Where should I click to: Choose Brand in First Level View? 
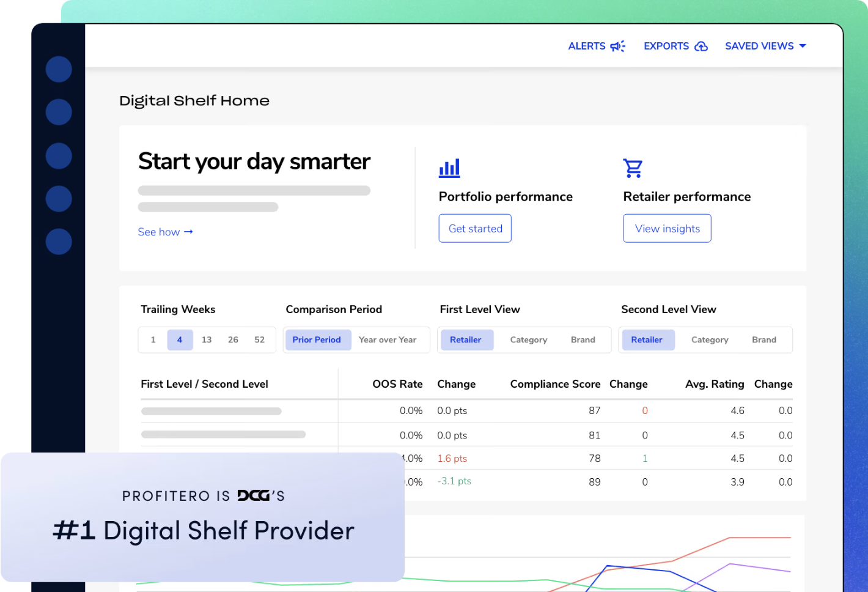tap(583, 339)
